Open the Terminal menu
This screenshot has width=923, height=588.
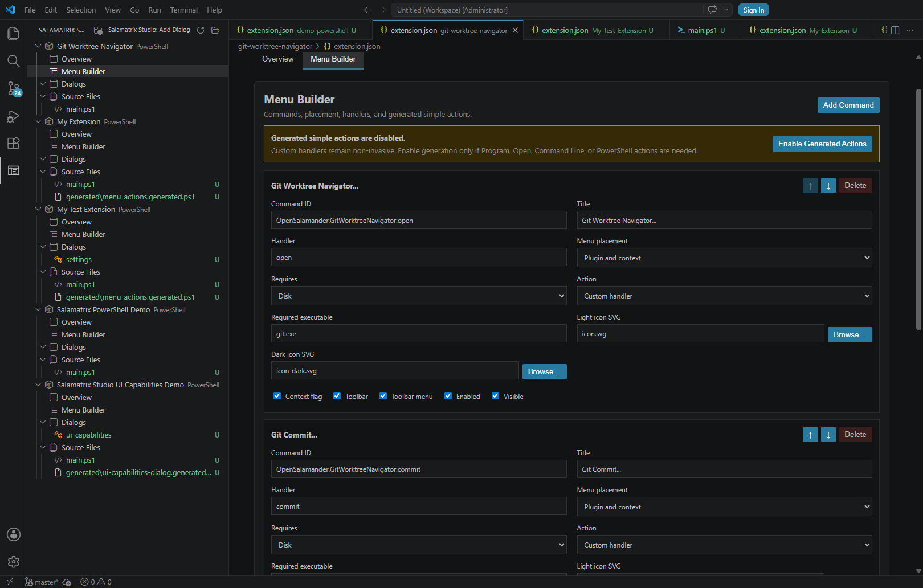coord(183,10)
